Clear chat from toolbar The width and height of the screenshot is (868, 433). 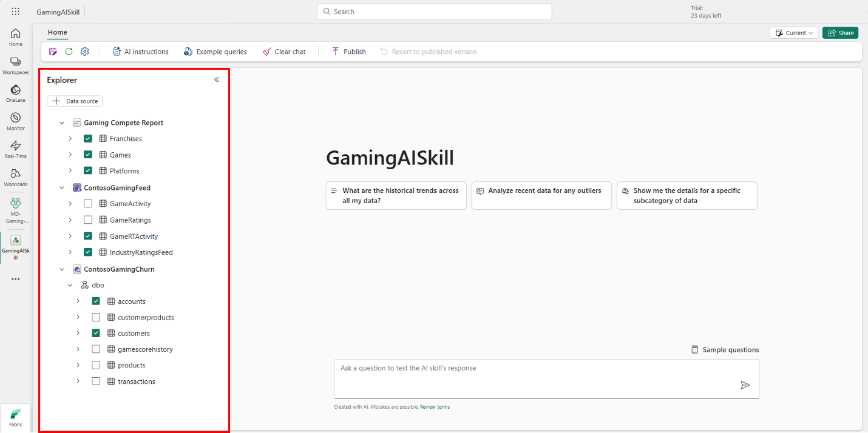284,52
